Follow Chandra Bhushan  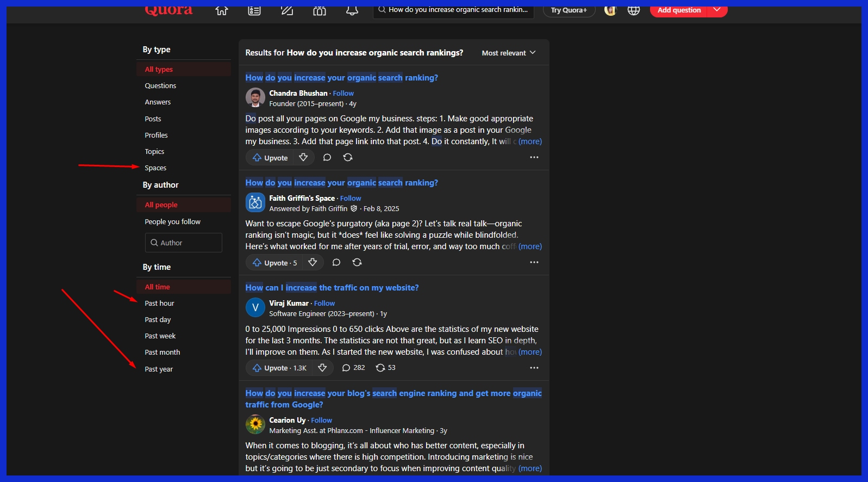tap(343, 94)
